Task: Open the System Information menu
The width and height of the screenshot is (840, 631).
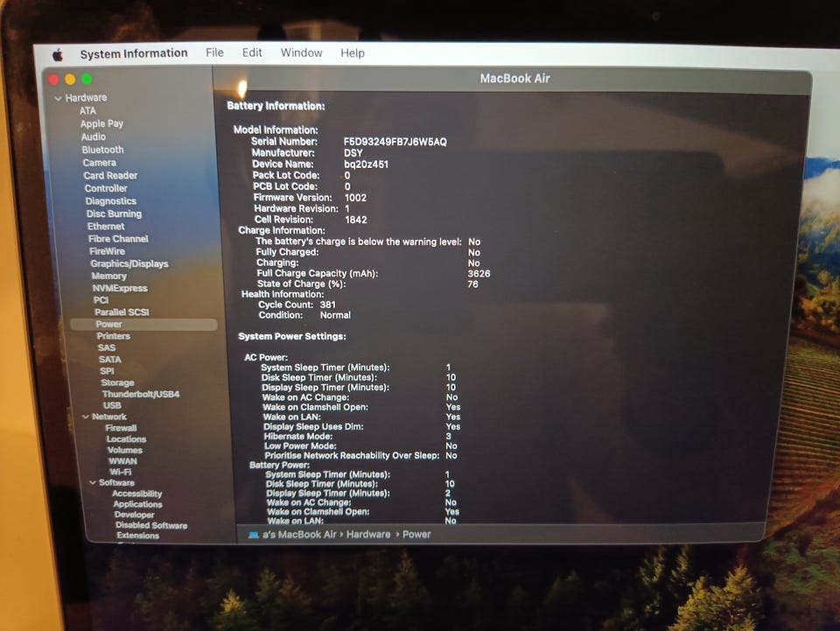Action: point(134,53)
